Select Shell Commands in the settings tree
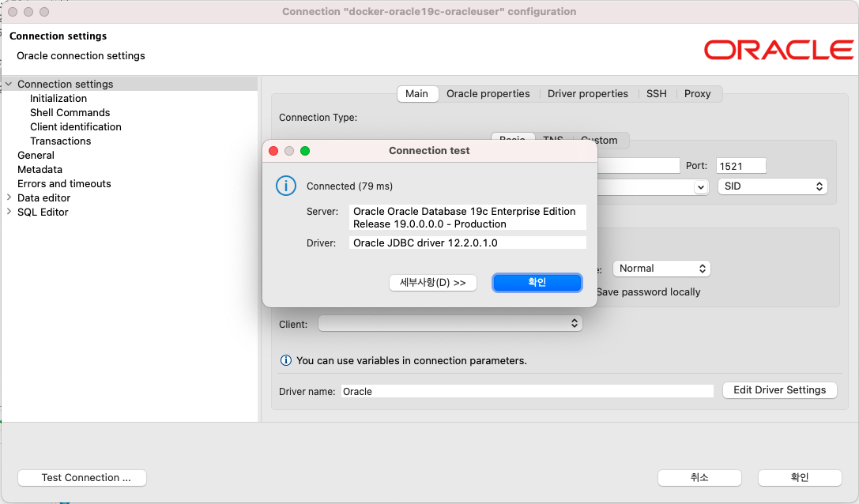The width and height of the screenshot is (859, 504). pyautogui.click(x=70, y=112)
